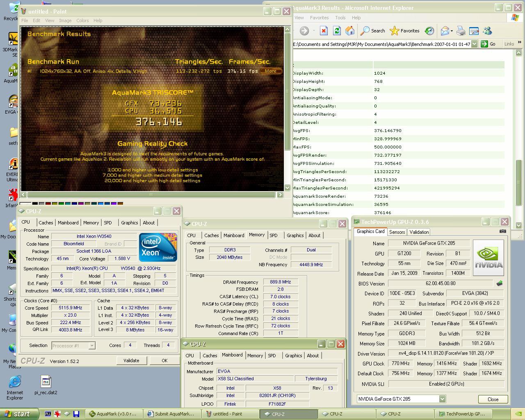
Task: Click IE vertical scrollbar thumb
Action: click(519, 183)
